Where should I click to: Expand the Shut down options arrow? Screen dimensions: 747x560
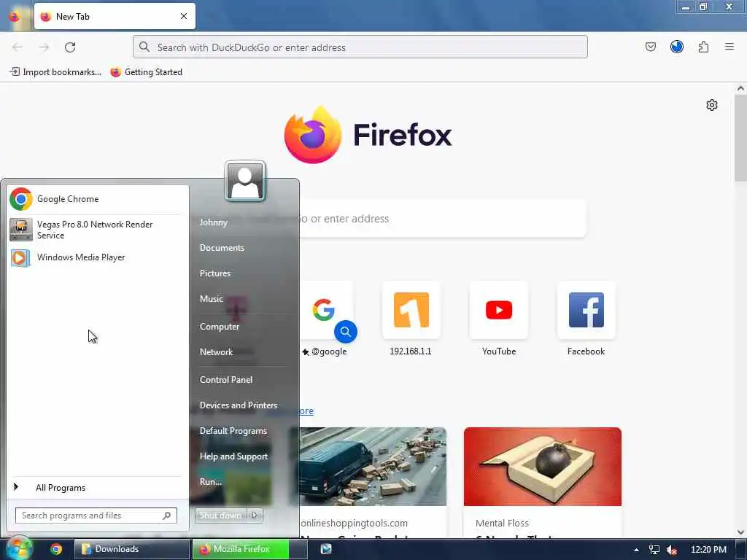pos(255,516)
